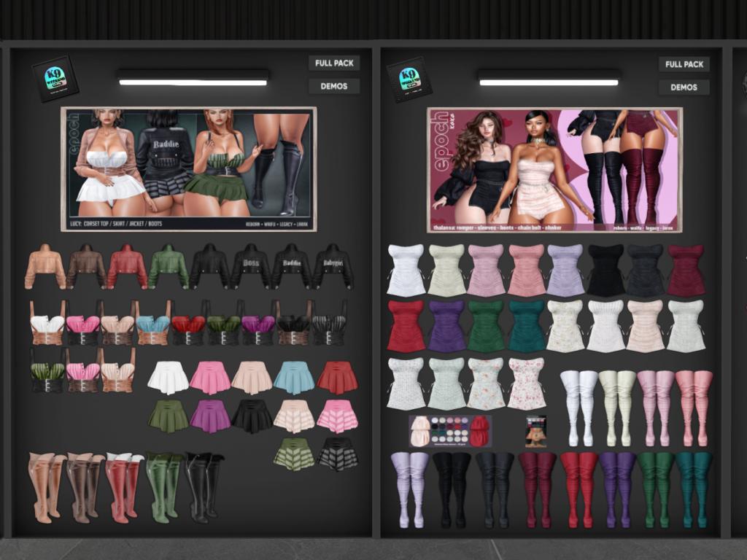Open DEMOS for the Thalassa romper set

coord(684,87)
